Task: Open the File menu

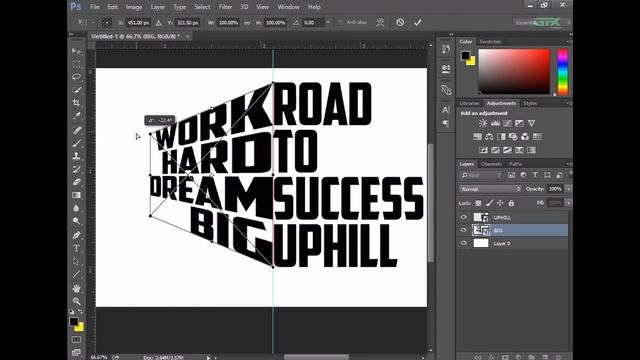Action: coord(95,7)
